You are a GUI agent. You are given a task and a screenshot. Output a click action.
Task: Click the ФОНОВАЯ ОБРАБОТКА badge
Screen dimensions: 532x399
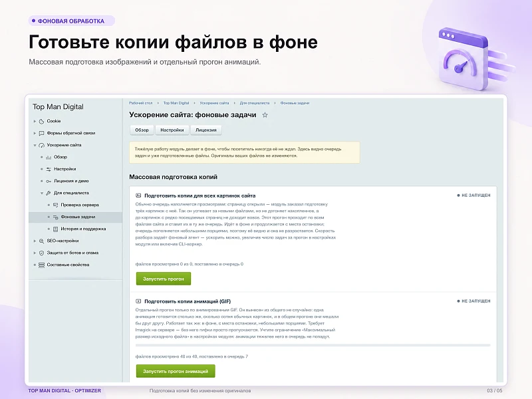point(72,21)
